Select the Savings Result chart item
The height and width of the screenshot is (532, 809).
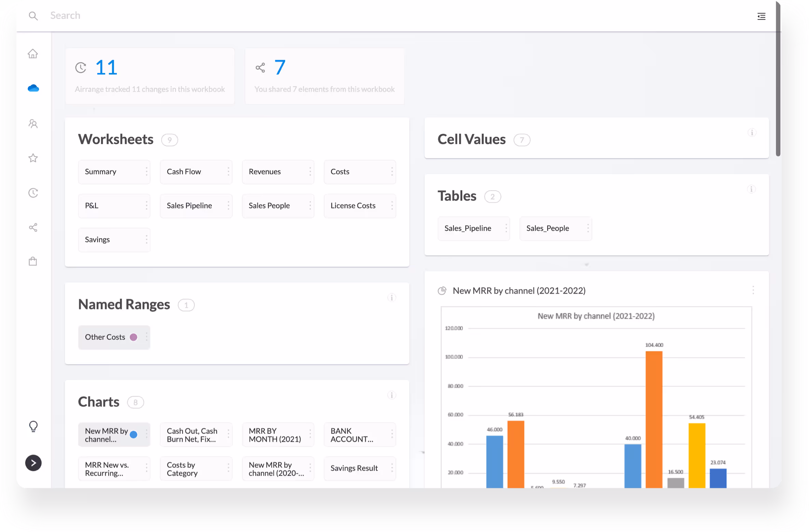click(354, 468)
